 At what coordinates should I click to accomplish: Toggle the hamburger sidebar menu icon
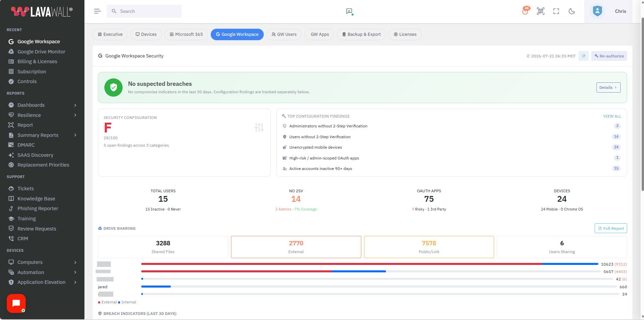(97, 11)
